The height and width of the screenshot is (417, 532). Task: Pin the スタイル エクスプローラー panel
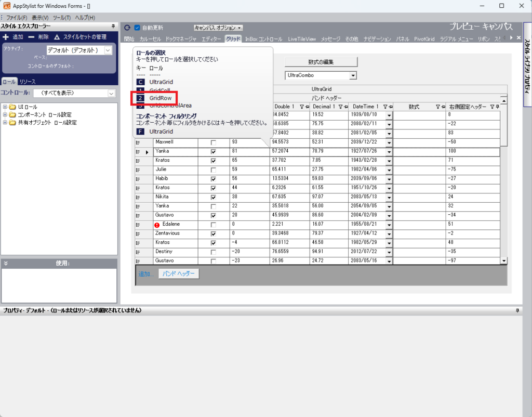tap(113, 26)
